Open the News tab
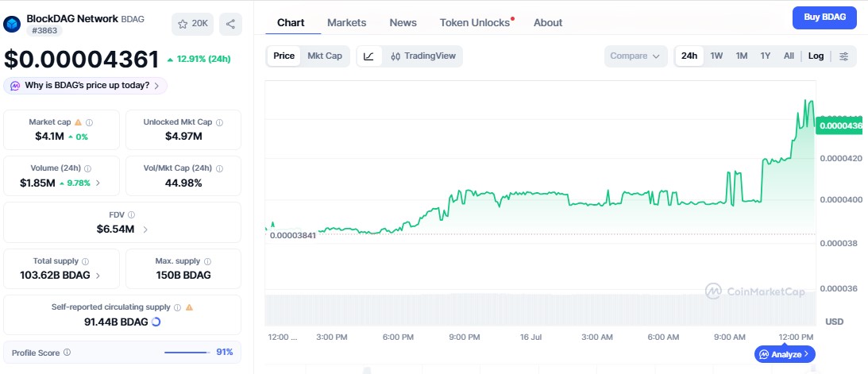Image resolution: width=868 pixels, height=374 pixels. pyautogui.click(x=403, y=23)
